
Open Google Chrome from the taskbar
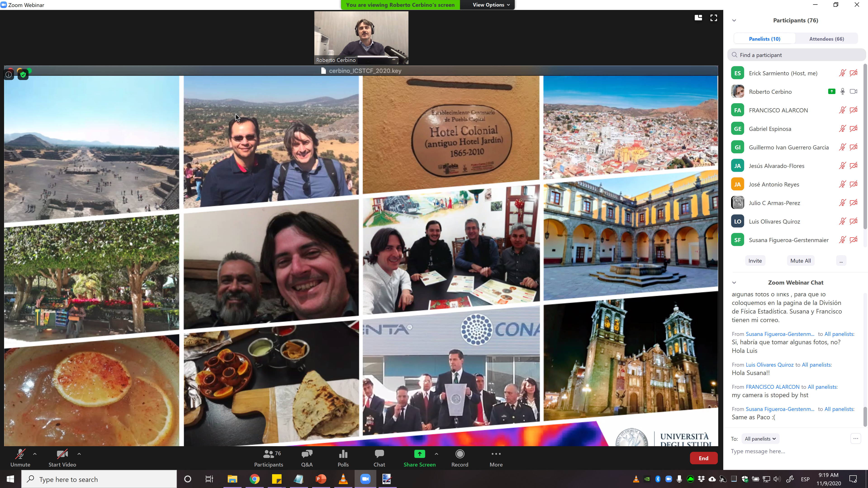point(254,479)
